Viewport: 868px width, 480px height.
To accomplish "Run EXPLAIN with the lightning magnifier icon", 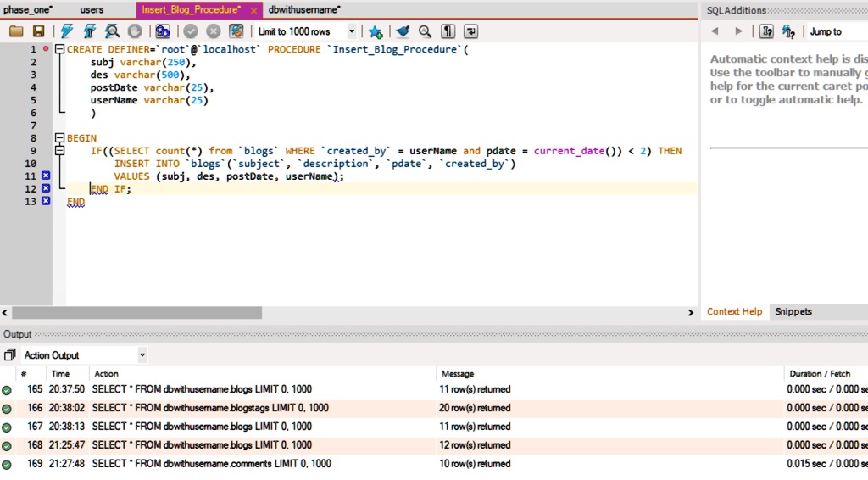I will [x=112, y=31].
